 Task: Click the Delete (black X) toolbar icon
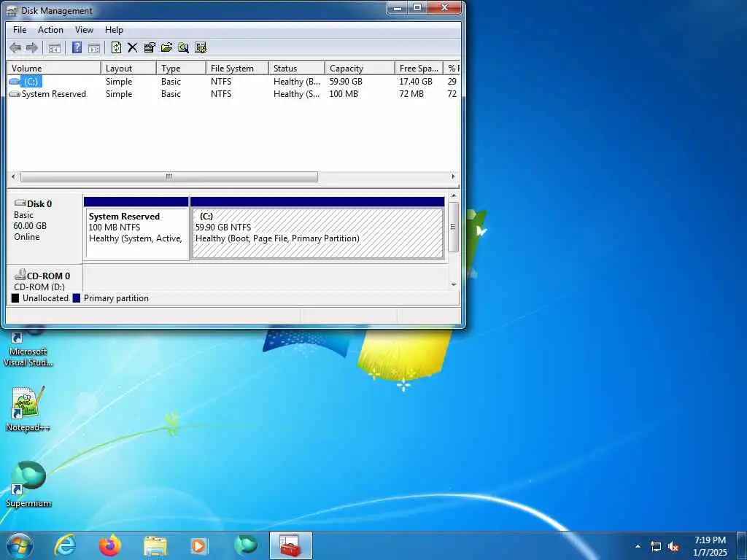133,47
